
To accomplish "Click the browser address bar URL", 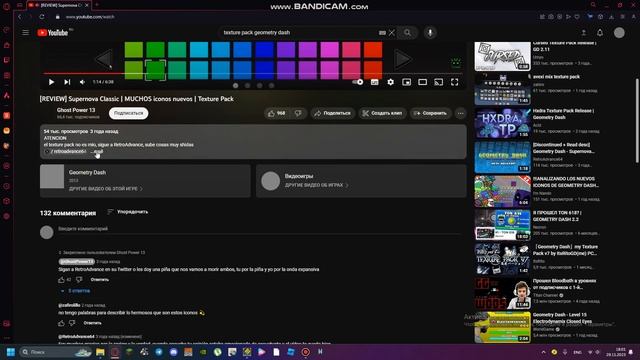I will [x=90, y=17].
